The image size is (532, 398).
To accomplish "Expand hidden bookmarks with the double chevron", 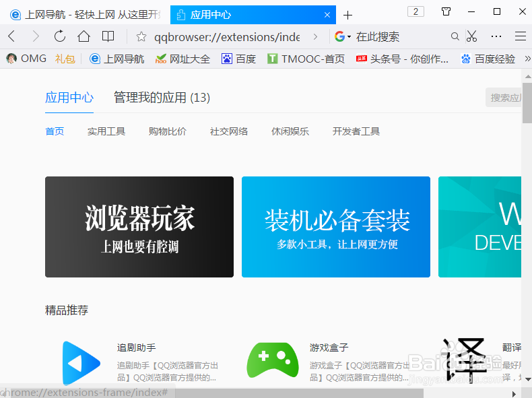I will (527, 59).
